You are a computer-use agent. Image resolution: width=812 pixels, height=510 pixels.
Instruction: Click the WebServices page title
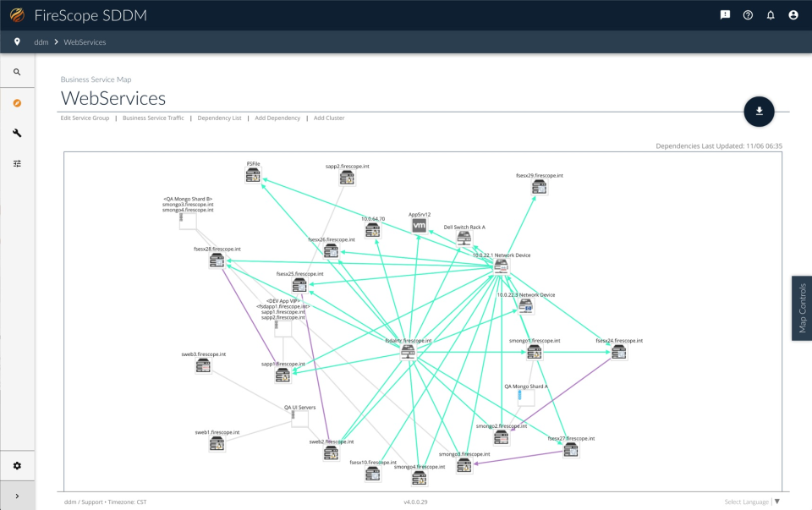[x=113, y=98]
